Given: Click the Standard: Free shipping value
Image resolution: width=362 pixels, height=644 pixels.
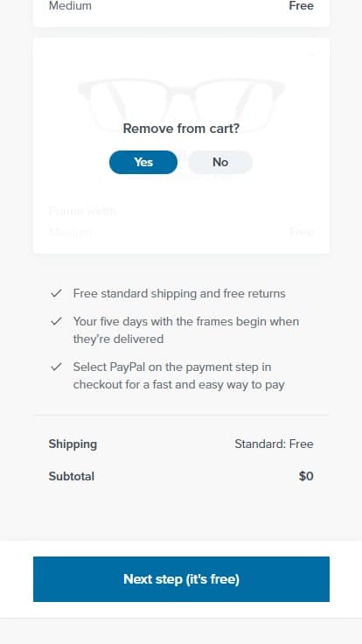Looking at the screenshot, I should coord(274,444).
